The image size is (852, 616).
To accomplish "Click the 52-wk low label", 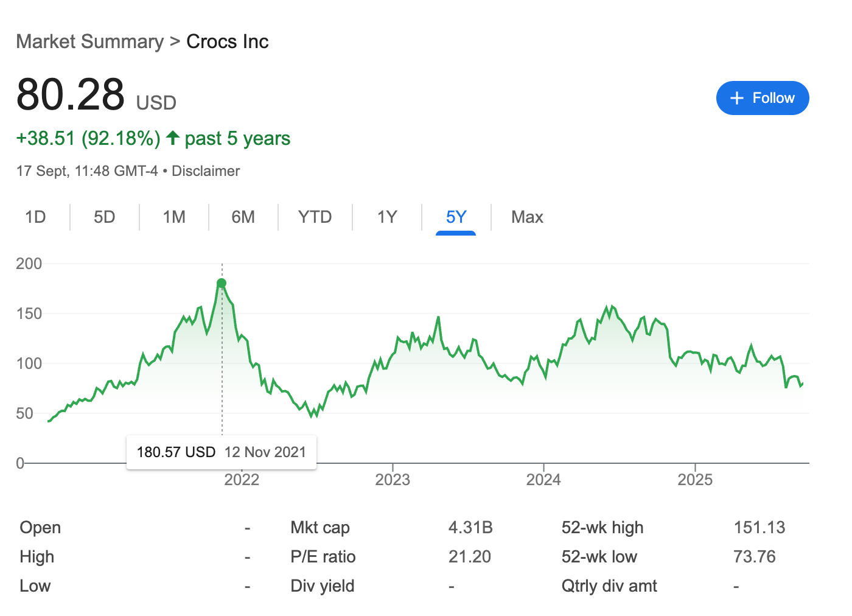I will 599,556.
